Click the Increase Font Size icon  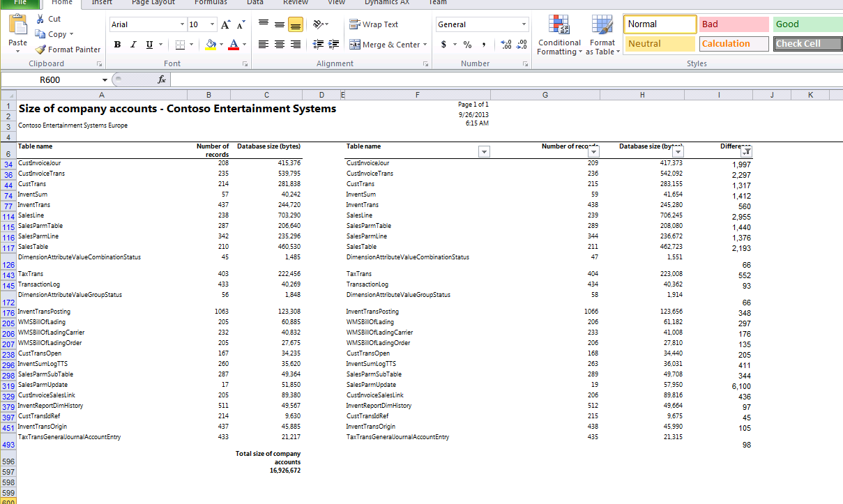point(225,24)
